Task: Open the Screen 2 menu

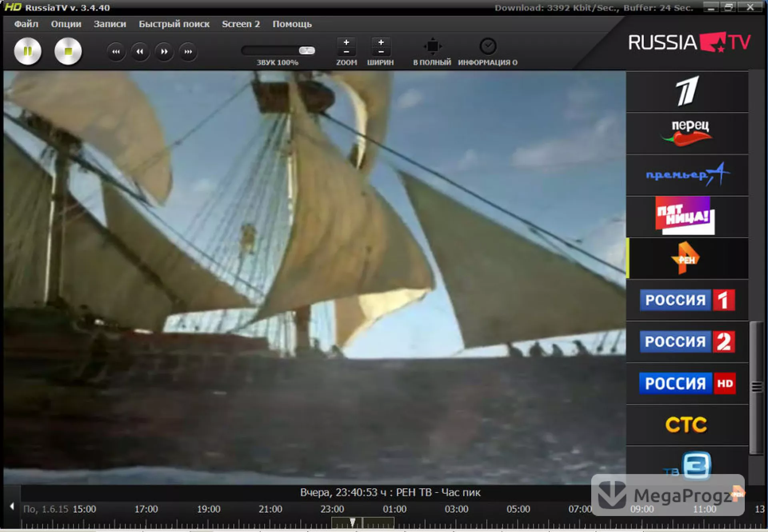Action: click(x=241, y=24)
